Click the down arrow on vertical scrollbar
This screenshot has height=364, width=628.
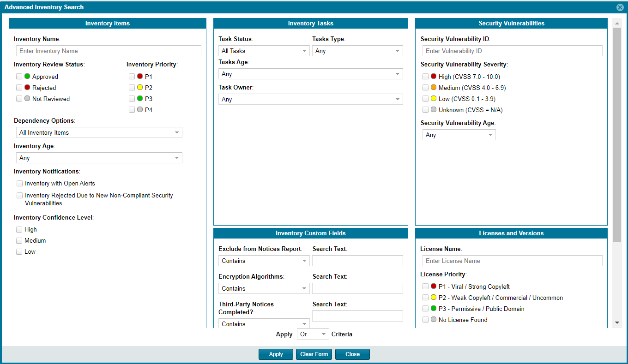tap(617, 323)
